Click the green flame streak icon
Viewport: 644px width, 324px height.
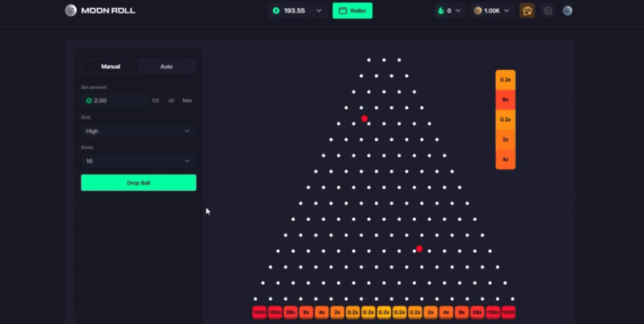click(x=440, y=11)
